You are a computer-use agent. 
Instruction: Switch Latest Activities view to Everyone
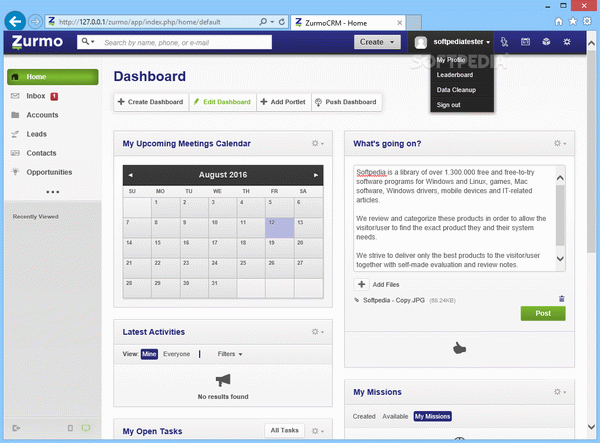pos(176,354)
